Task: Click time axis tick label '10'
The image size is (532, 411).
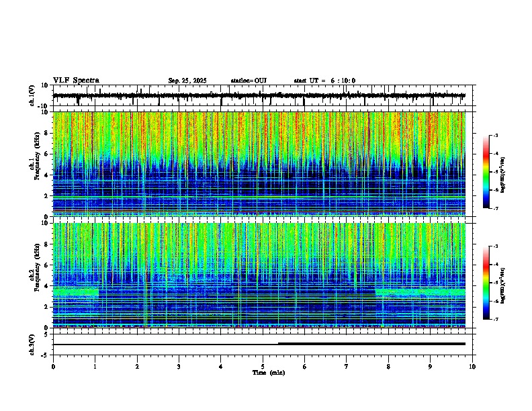Action: click(x=472, y=367)
